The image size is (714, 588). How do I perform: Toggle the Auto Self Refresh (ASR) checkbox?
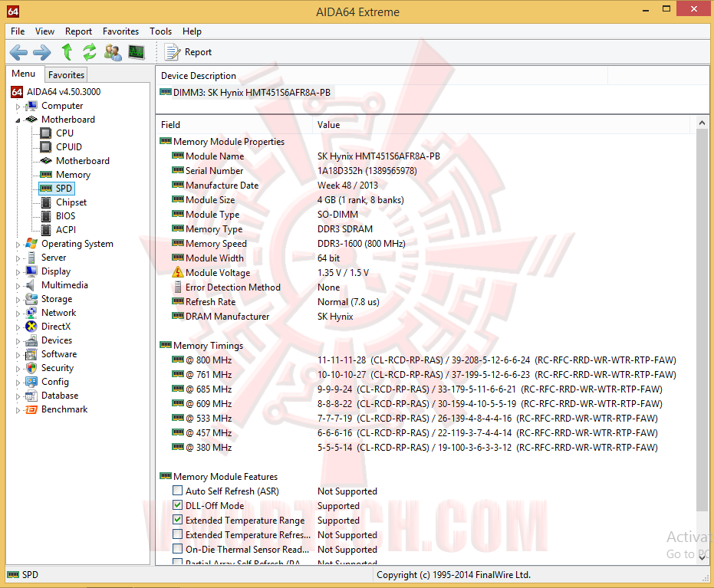point(178,491)
